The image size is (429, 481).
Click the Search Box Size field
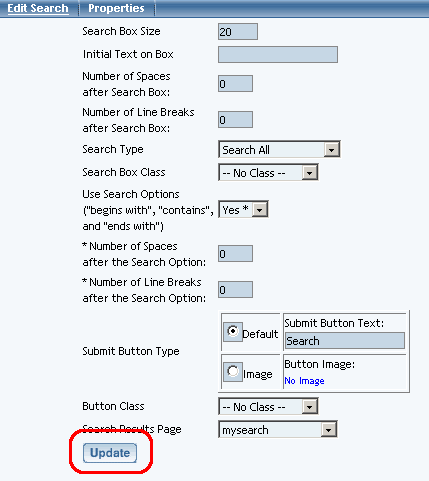(238, 32)
